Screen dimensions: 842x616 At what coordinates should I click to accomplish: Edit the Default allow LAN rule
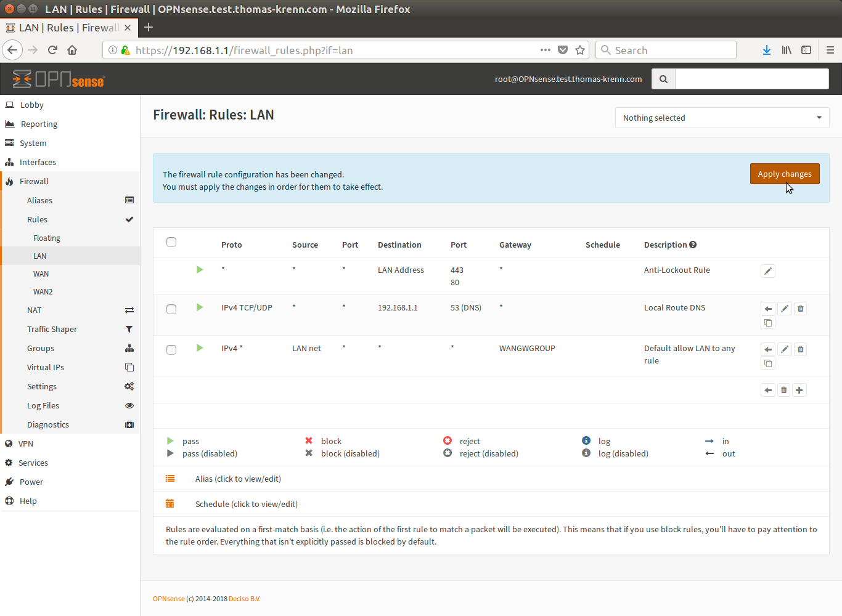[784, 349]
